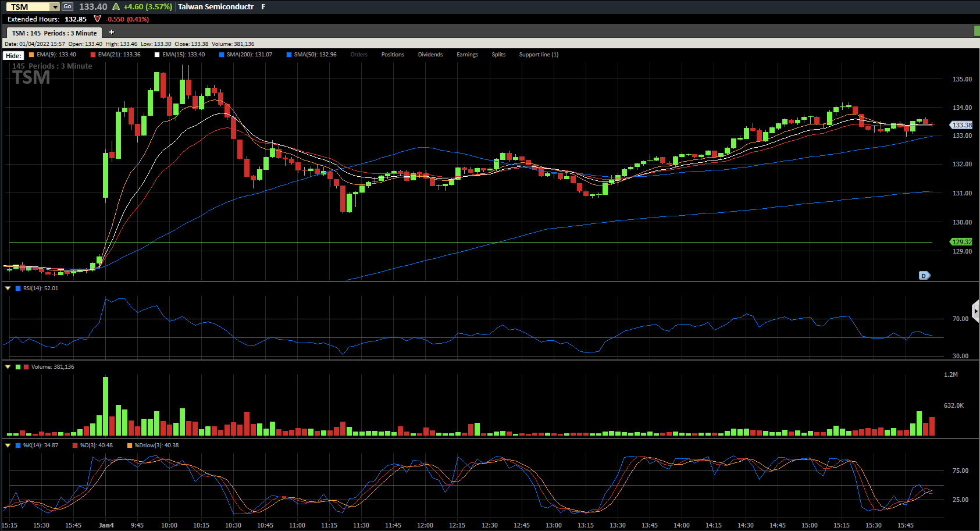Click the blue SMA(50) color swatch
980x531 pixels.
coord(289,55)
